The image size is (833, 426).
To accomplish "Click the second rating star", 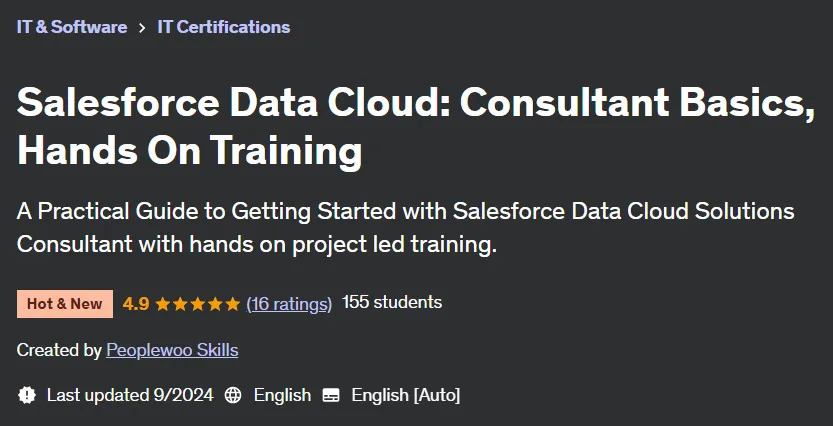I will (180, 304).
